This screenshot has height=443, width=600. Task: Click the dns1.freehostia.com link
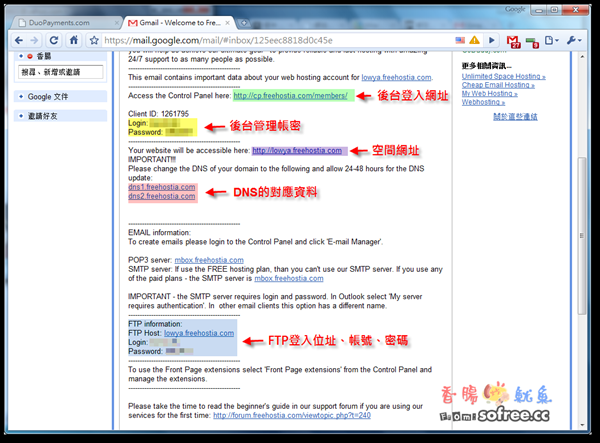pos(162,187)
